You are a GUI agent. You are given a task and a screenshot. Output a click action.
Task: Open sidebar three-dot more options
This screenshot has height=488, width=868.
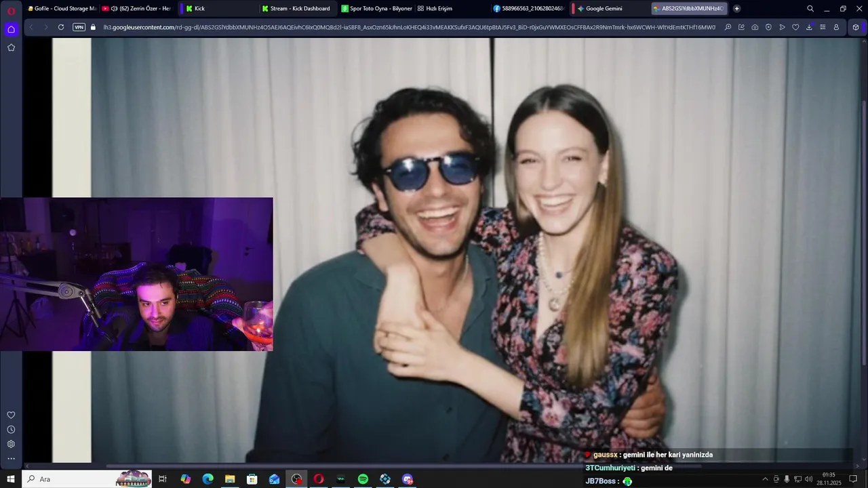11,459
